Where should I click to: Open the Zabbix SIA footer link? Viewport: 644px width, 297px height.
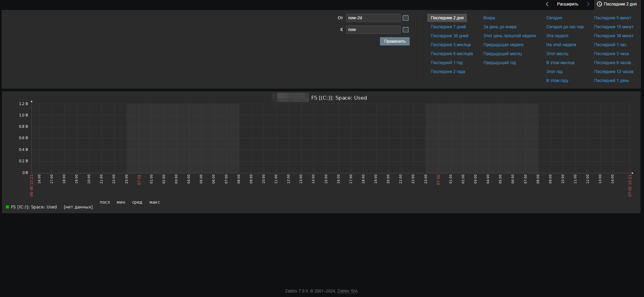click(x=347, y=291)
